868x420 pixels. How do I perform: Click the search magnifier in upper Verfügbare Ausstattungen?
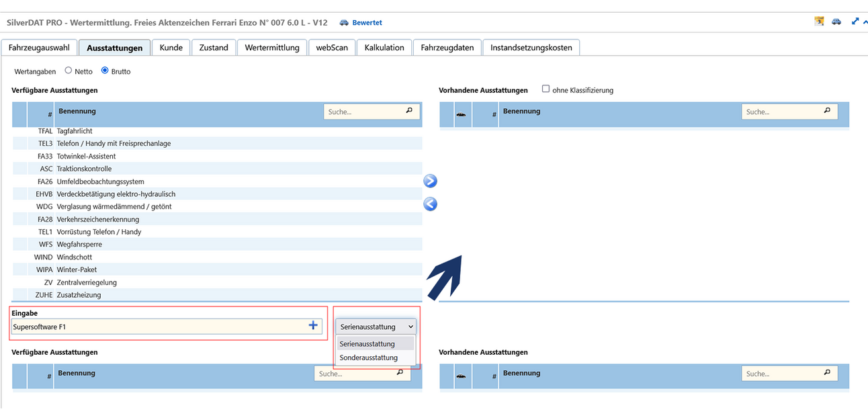point(409,111)
